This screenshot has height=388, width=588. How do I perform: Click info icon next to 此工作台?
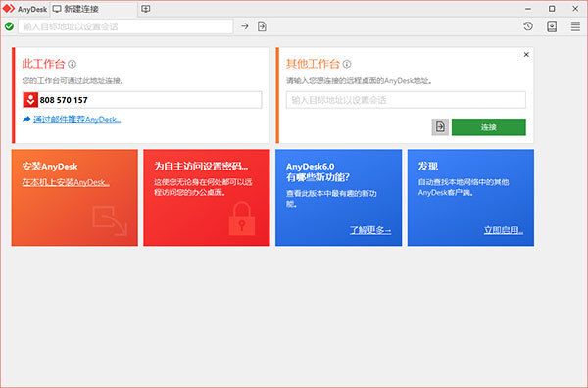72,64
